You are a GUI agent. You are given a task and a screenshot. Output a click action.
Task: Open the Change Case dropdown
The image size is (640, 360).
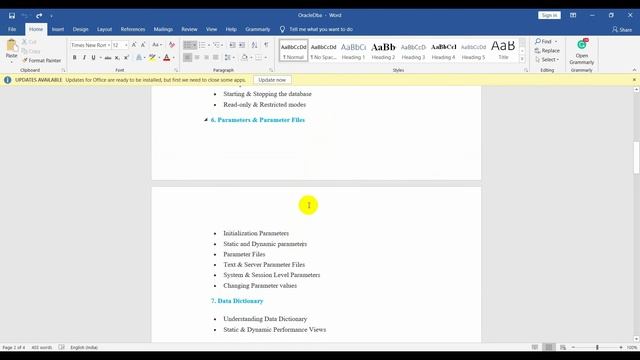[157, 45]
